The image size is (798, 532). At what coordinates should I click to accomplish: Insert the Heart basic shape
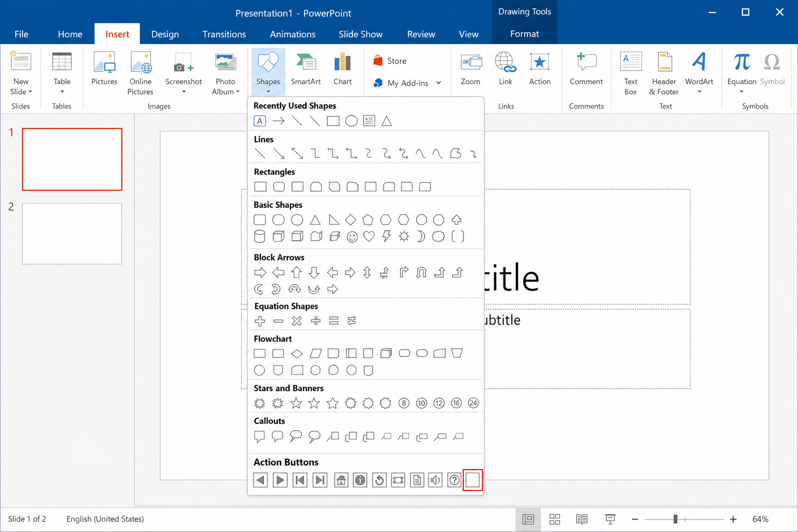[x=369, y=237]
